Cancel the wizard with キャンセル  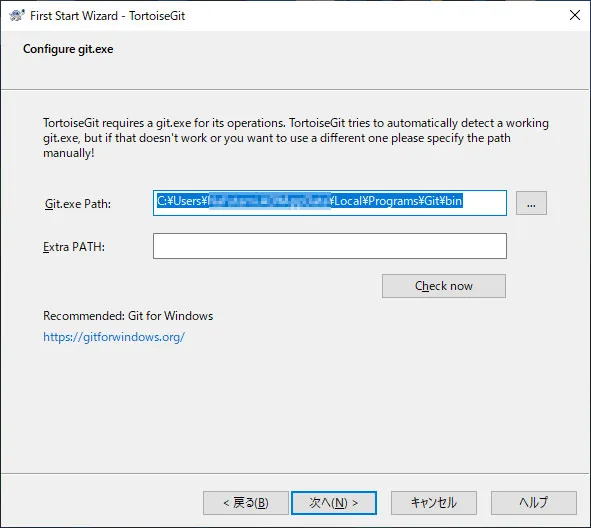tap(434, 503)
